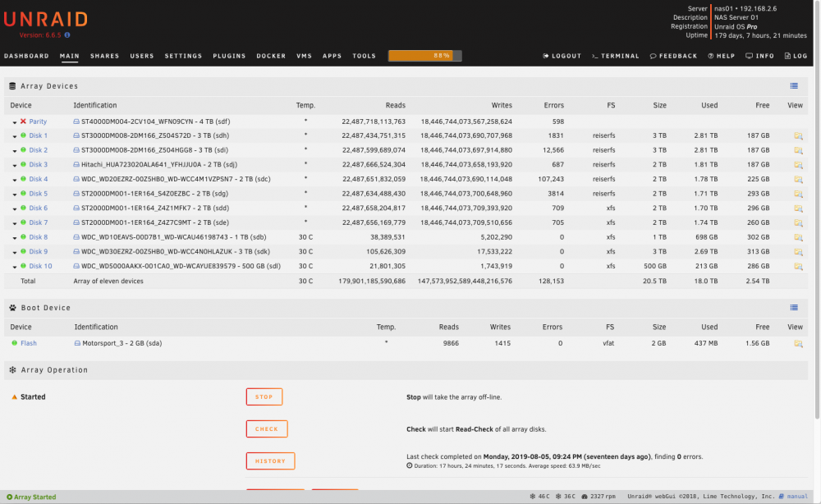Expand the Parity device arrow
This screenshot has width=821, height=504.
[x=15, y=122]
